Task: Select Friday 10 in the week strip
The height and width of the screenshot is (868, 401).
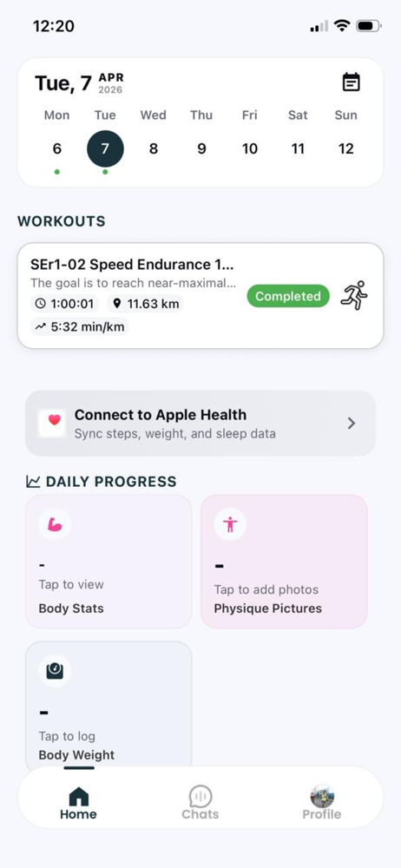Action: (250, 148)
